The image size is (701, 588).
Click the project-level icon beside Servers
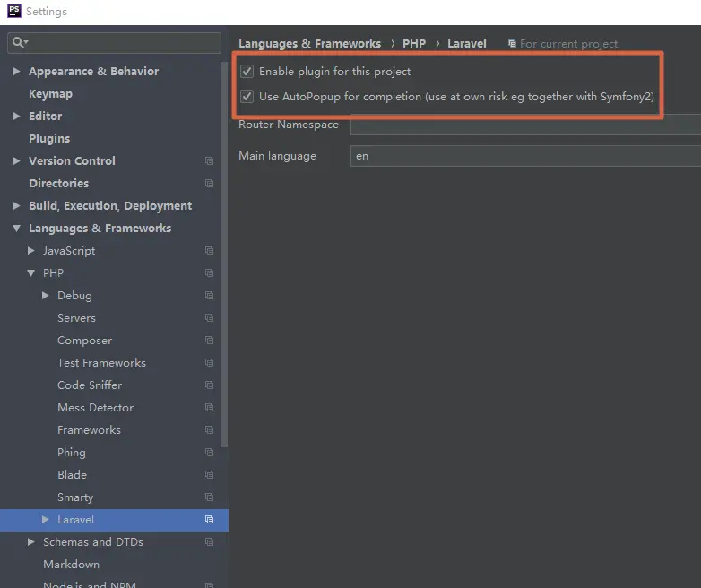tap(209, 318)
